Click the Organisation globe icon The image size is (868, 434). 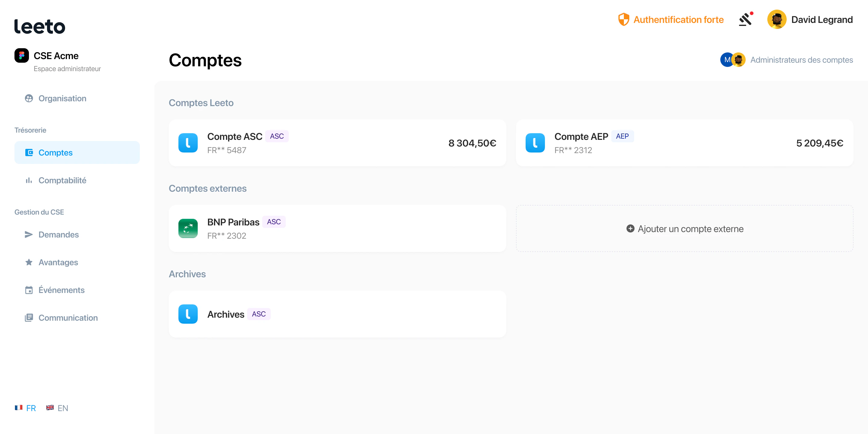click(29, 98)
